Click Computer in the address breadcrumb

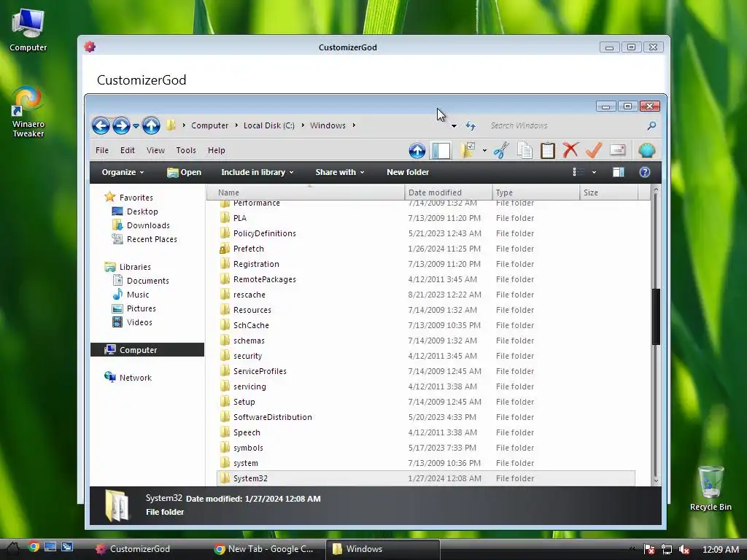209,125
